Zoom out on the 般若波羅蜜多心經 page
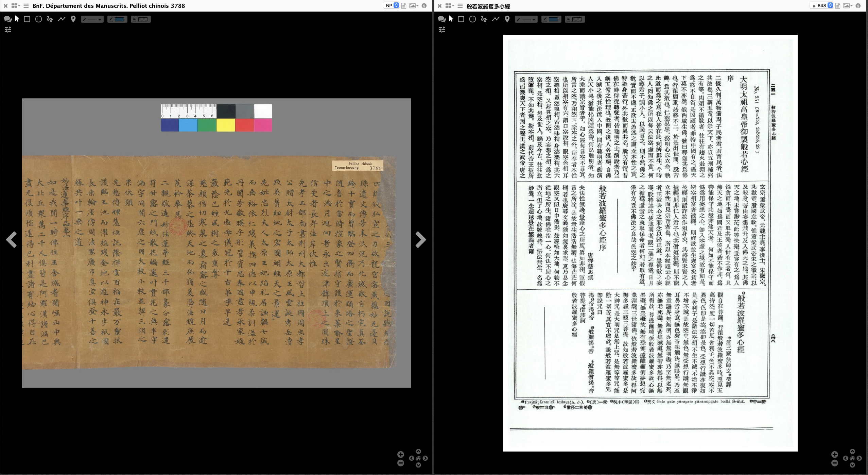This screenshot has height=475, width=868. coord(835,463)
